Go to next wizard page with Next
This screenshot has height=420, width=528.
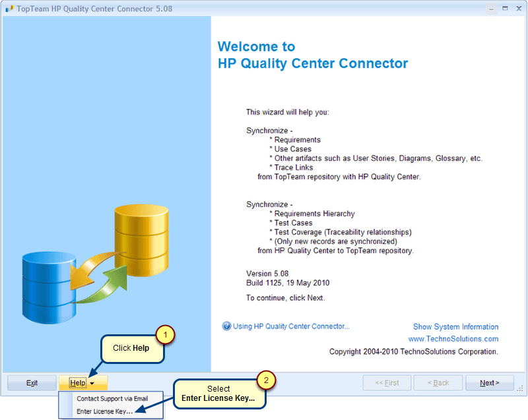pyautogui.click(x=489, y=383)
